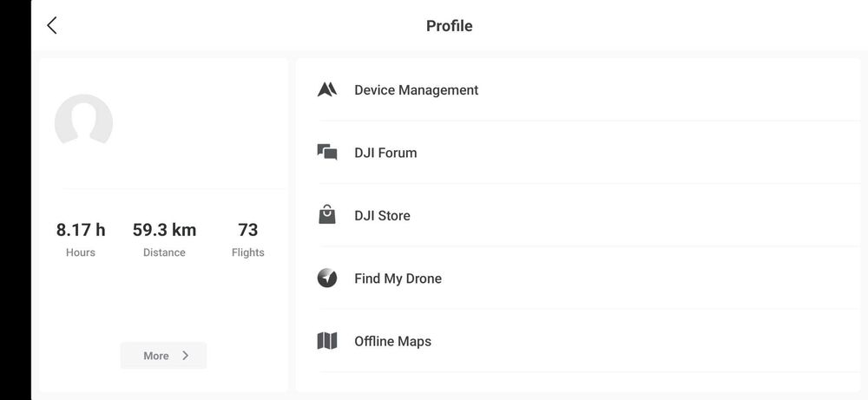Viewport: 868px width, 400px height.
Task: Click the Find My Drone compass icon
Action: click(327, 279)
